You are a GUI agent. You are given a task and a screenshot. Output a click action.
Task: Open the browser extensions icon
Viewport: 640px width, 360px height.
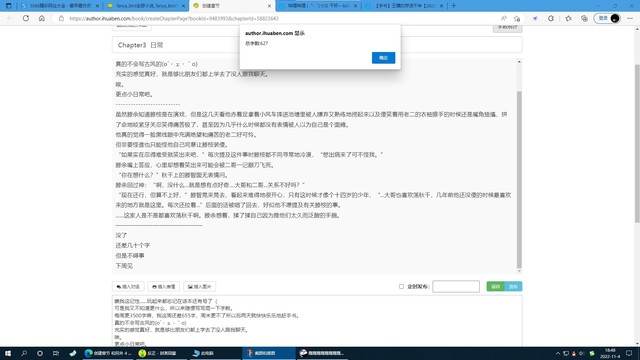pyautogui.click(x=551, y=18)
